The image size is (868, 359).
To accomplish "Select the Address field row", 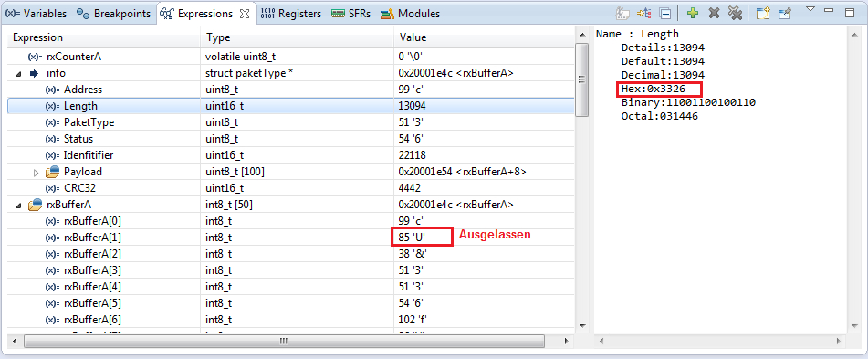I will (x=291, y=90).
